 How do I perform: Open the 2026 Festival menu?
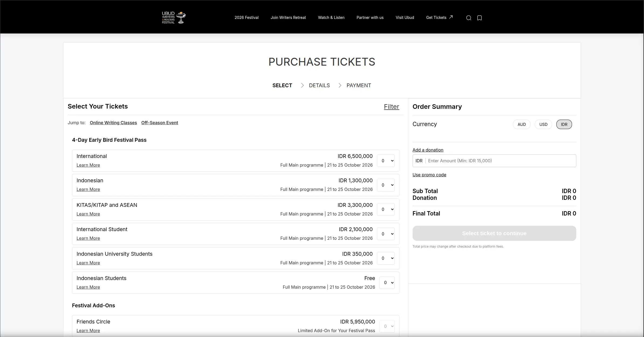click(246, 18)
